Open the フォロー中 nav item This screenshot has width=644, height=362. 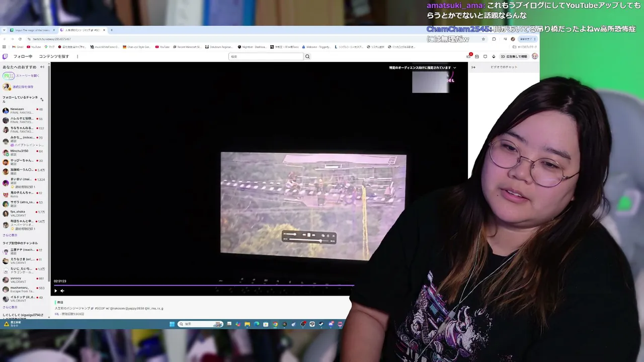23,56
